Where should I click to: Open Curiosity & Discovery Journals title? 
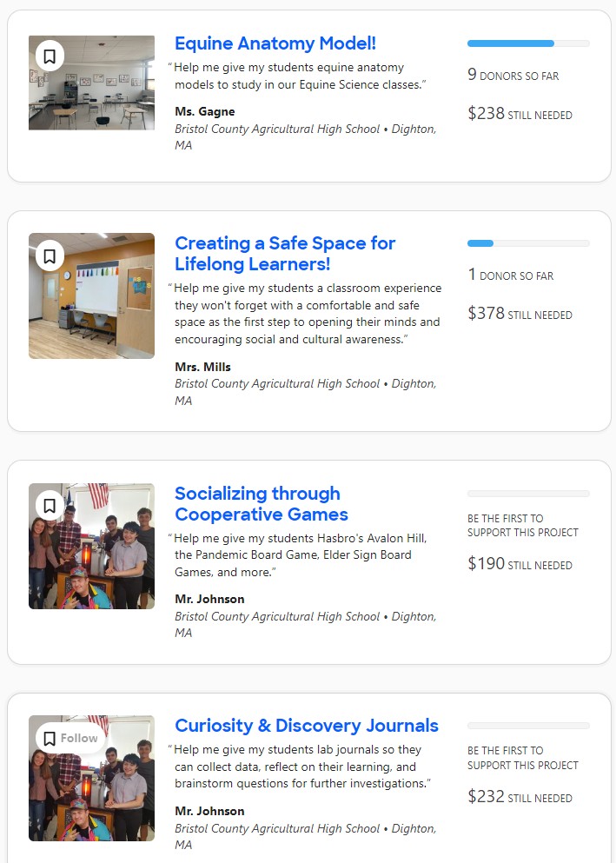[307, 726]
